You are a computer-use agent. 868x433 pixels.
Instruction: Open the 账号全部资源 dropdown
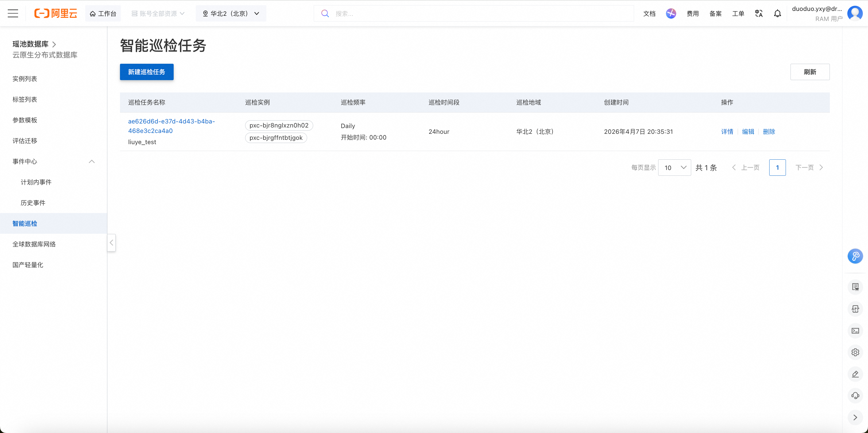point(158,13)
